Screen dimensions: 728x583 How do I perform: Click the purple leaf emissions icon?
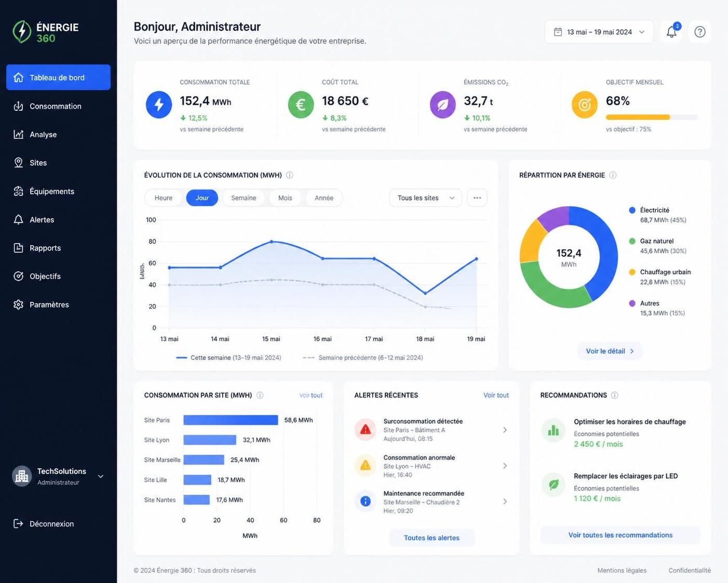[x=443, y=104]
